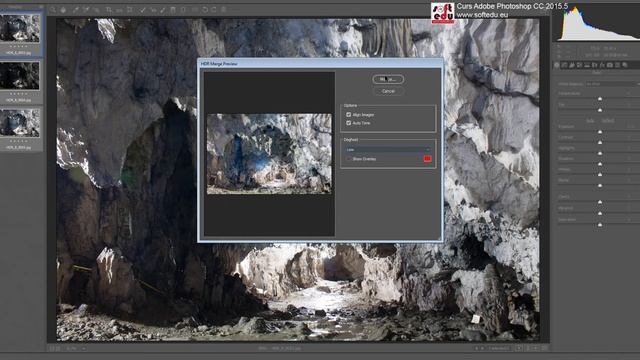Switch to the Tone Curve panel tab
The width and height of the screenshot is (640, 360).
[564, 65]
